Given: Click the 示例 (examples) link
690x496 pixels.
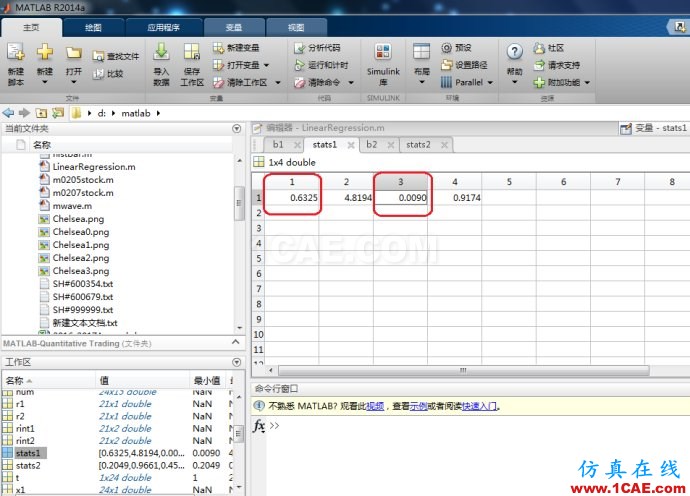Looking at the screenshot, I should pyautogui.click(x=418, y=406).
